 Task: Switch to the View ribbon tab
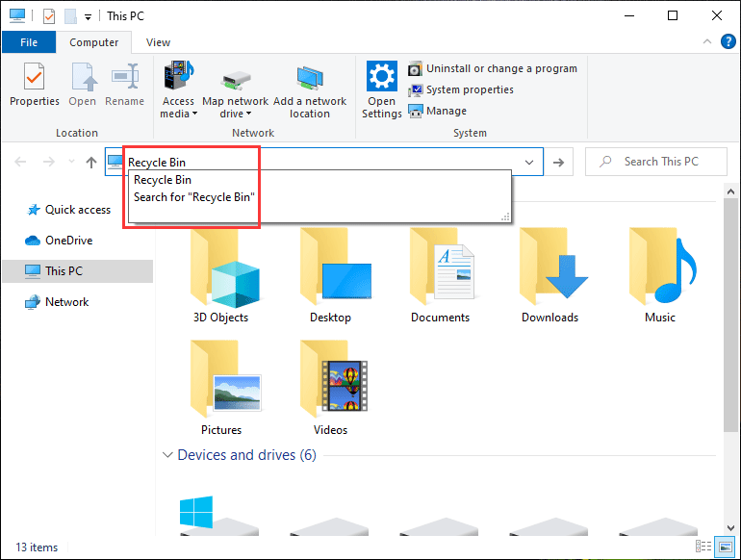click(x=158, y=42)
